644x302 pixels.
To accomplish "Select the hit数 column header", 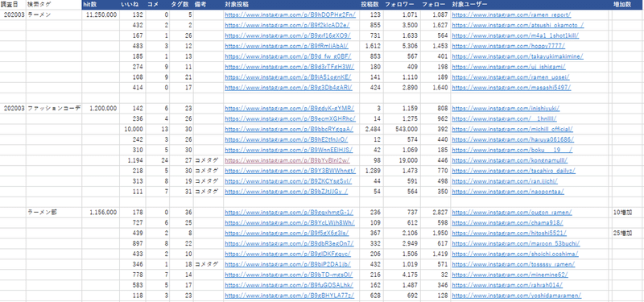I will (x=100, y=5).
